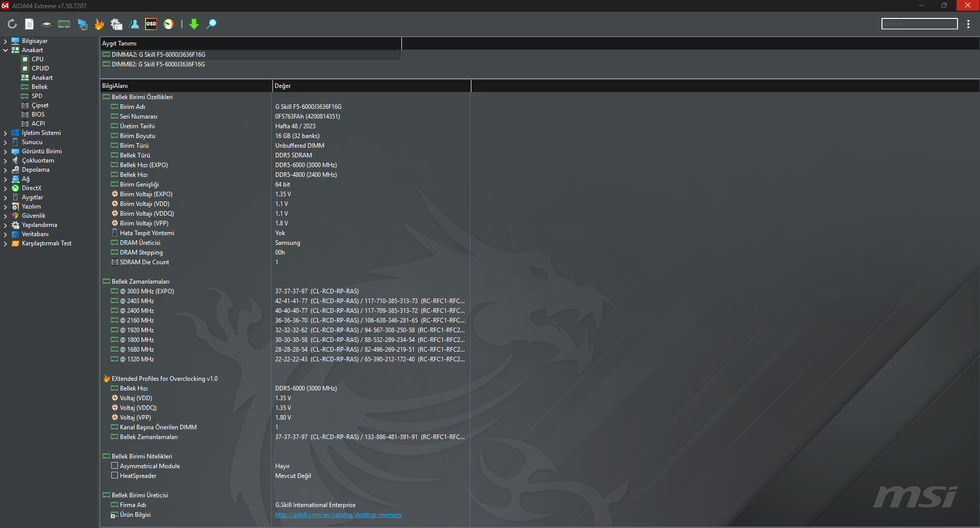Click the green download arrow toolbar icon

[194, 24]
